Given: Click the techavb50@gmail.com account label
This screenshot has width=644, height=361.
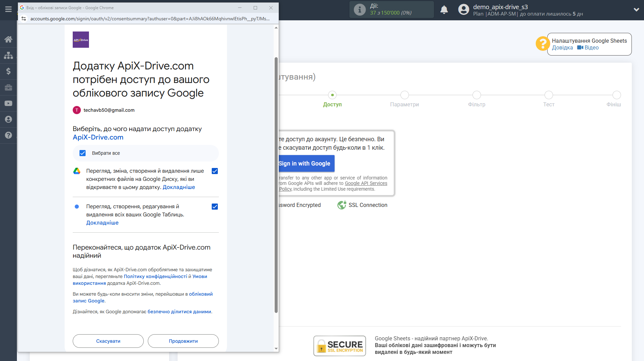Looking at the screenshot, I should pos(109,110).
